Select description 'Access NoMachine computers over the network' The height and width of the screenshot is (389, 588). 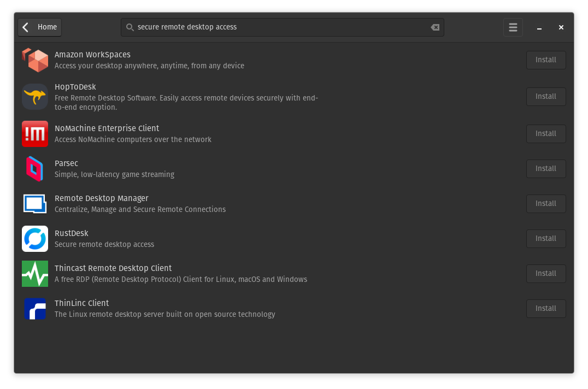coord(133,139)
